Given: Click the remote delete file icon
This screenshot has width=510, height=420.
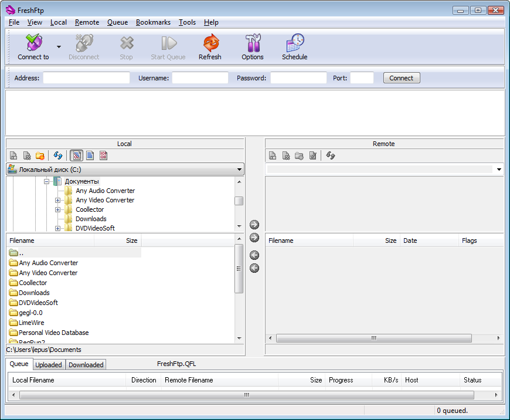Looking at the screenshot, I should pos(286,155).
